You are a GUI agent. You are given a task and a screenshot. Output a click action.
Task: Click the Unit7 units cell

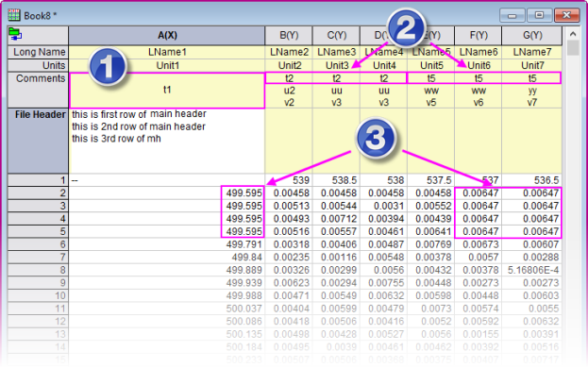tap(531, 65)
